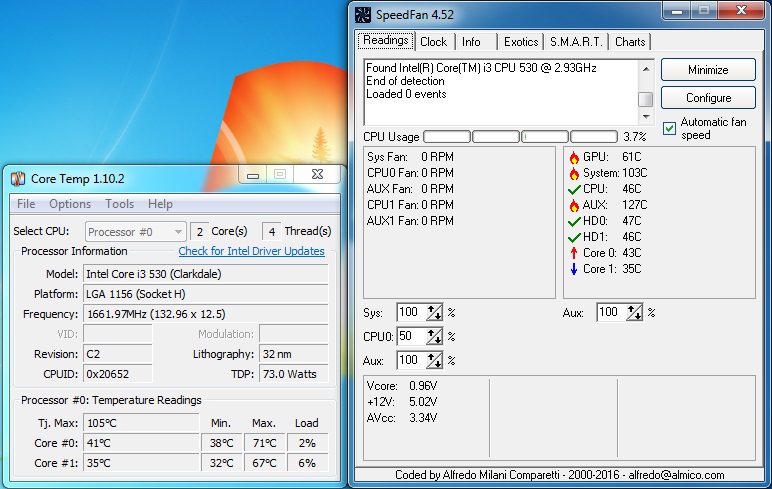Screen dimensions: 772x489
Task: Click the CPU1 Fan 0 RPM reading
Action: click(x=410, y=205)
